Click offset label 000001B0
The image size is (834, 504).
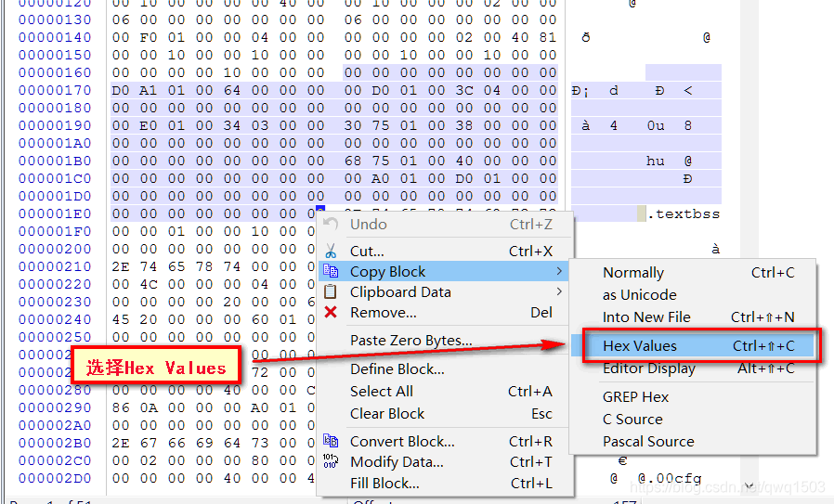tap(55, 161)
